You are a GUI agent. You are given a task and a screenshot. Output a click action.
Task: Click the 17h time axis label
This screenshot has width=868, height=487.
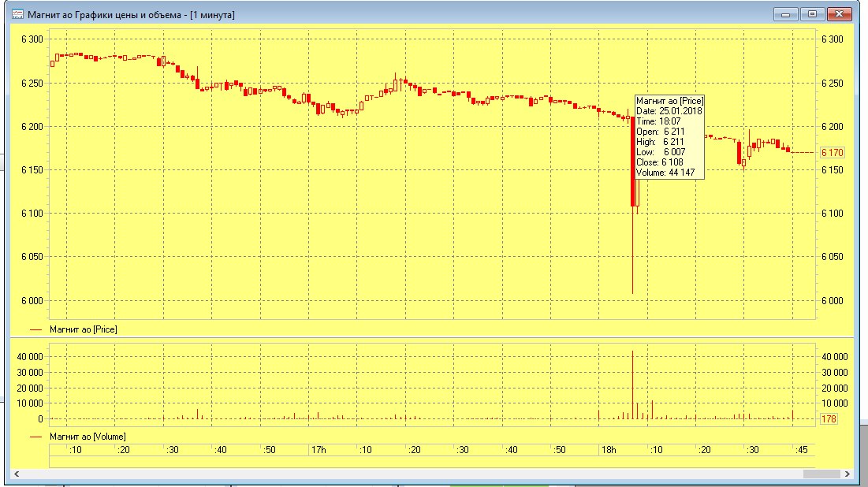click(319, 450)
